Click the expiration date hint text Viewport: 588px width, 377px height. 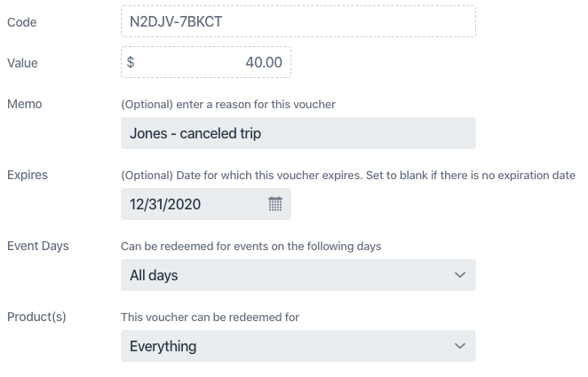(x=348, y=175)
